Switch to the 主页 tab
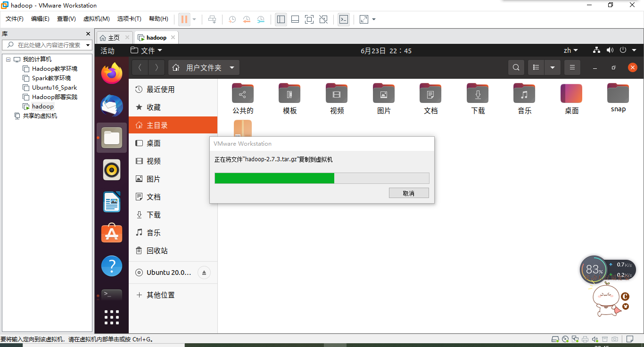This screenshot has height=347, width=644. 115,38
